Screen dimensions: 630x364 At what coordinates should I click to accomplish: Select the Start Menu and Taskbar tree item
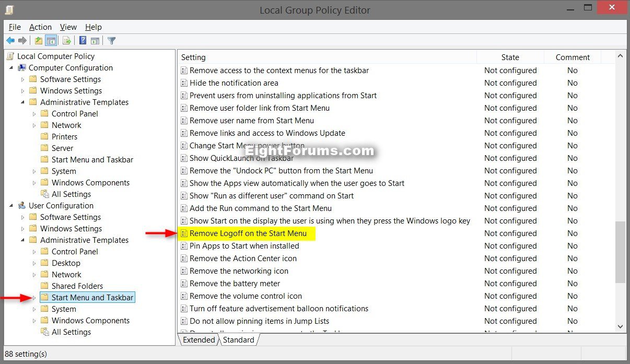click(87, 297)
